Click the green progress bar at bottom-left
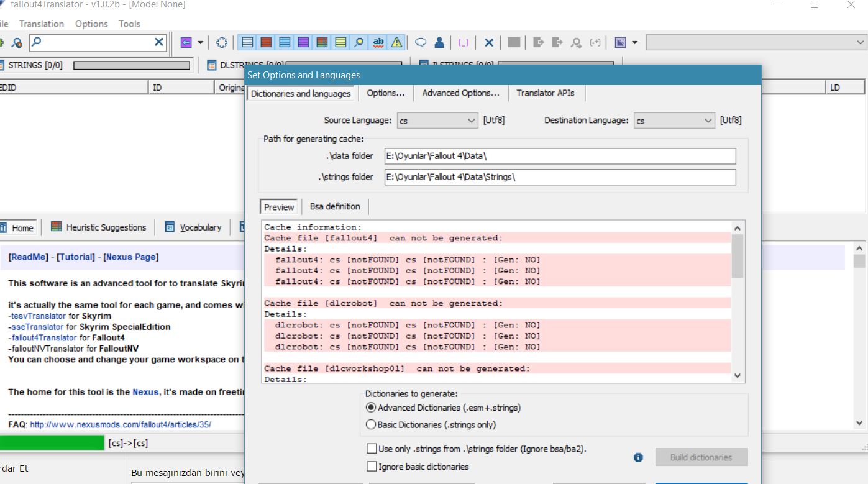 (x=52, y=443)
